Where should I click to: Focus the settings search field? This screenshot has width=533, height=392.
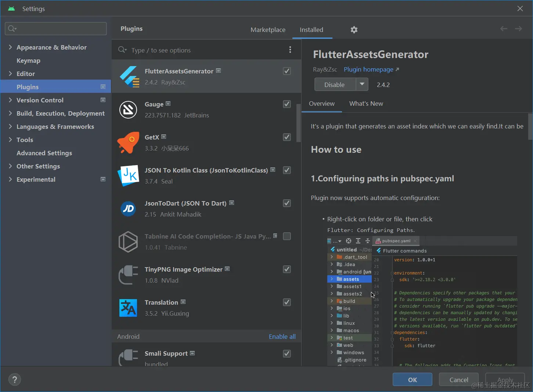coord(56,29)
